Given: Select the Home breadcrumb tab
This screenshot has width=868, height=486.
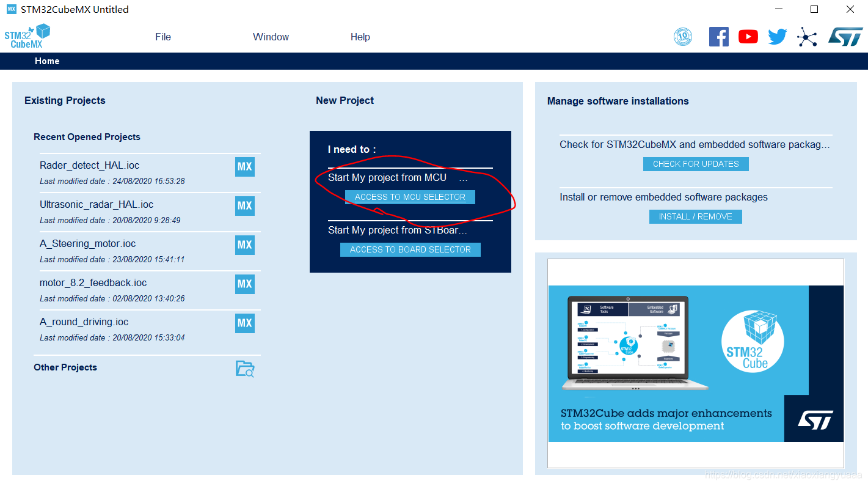Looking at the screenshot, I should [47, 61].
